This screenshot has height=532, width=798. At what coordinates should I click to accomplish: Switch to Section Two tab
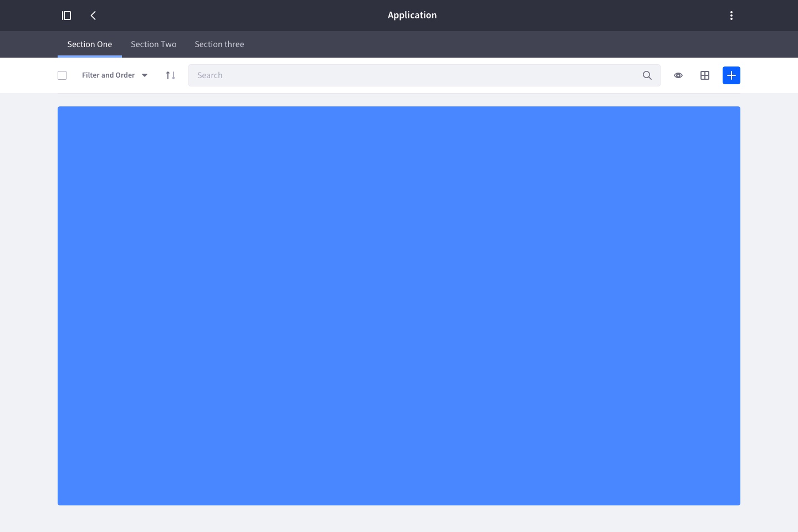tap(153, 44)
